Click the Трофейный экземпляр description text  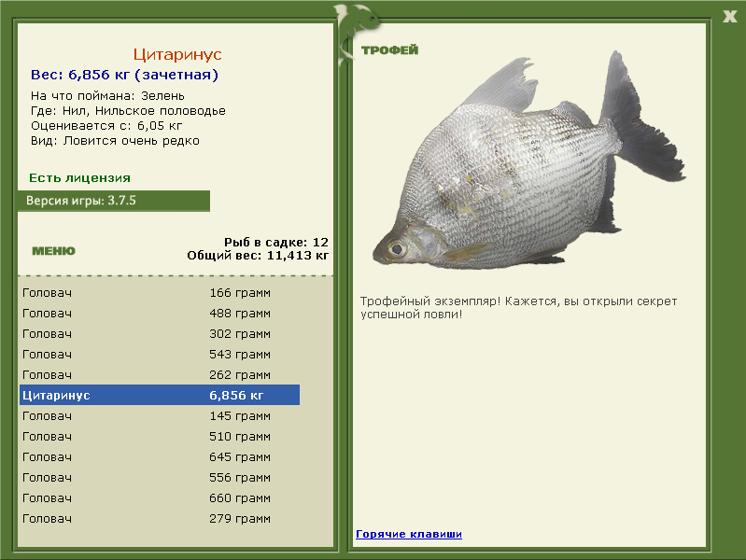518,307
